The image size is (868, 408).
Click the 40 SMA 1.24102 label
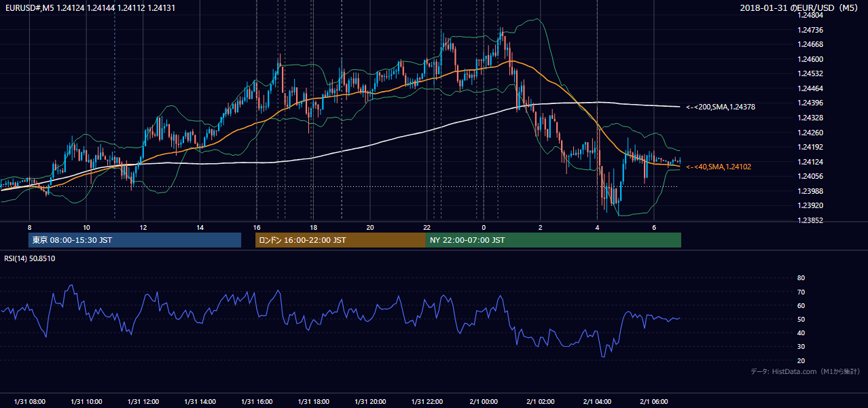coord(719,167)
